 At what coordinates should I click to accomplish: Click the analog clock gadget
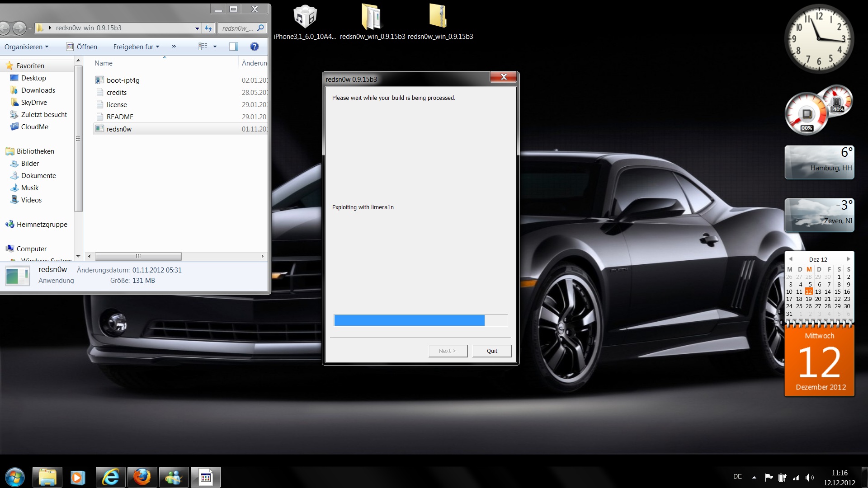point(819,39)
